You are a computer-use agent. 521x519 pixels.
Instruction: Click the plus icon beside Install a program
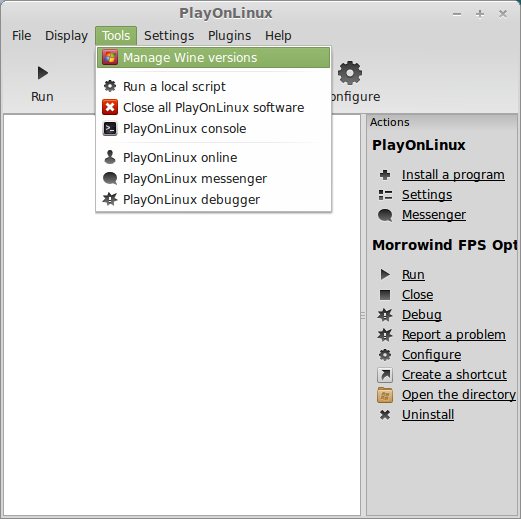(385, 175)
